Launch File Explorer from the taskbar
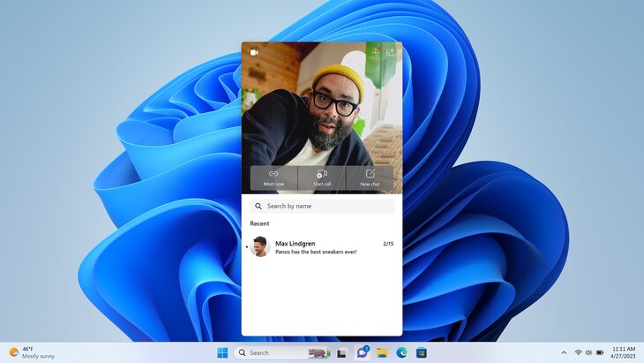Viewport: 644px width, 363px height. pyautogui.click(x=382, y=352)
